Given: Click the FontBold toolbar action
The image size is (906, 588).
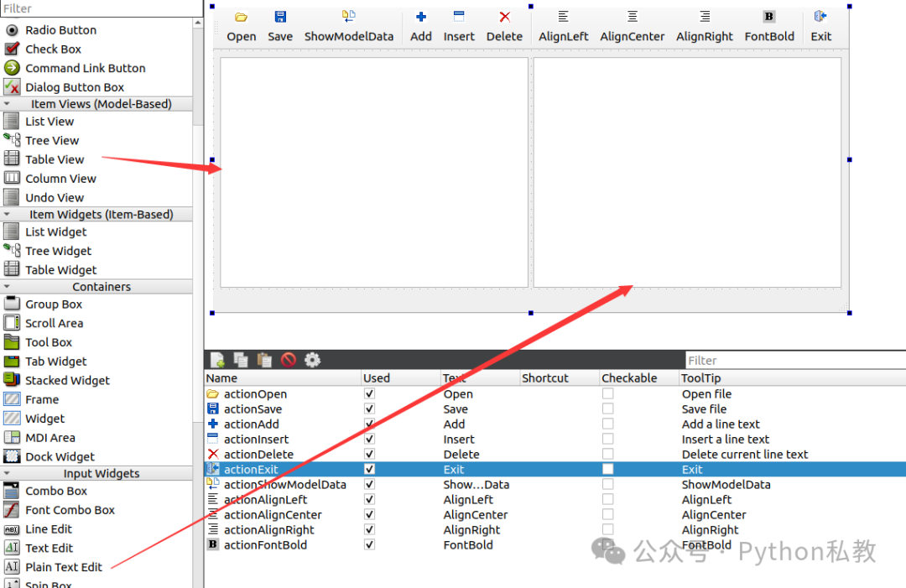Looking at the screenshot, I should tap(769, 26).
